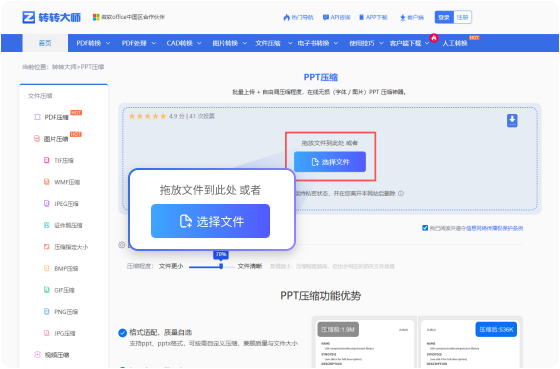Expand the CAD转换 dropdown menu

(x=184, y=43)
